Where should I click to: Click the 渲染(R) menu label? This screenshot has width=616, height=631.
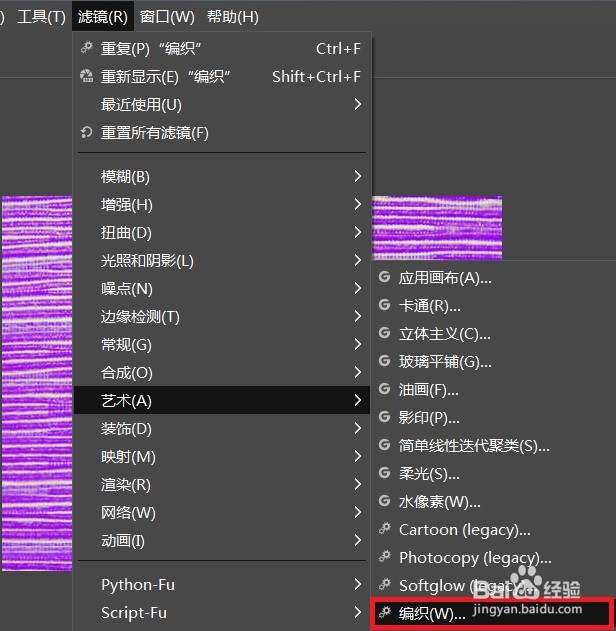coord(126,485)
